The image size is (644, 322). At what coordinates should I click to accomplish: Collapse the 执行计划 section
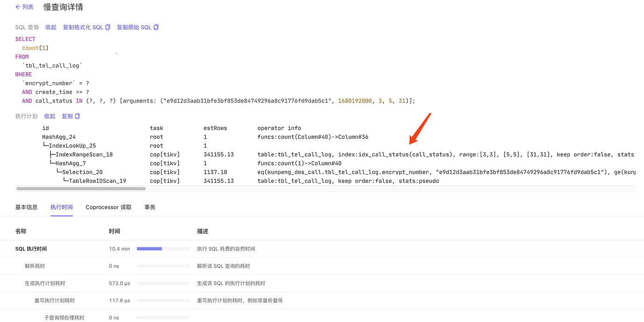49,116
